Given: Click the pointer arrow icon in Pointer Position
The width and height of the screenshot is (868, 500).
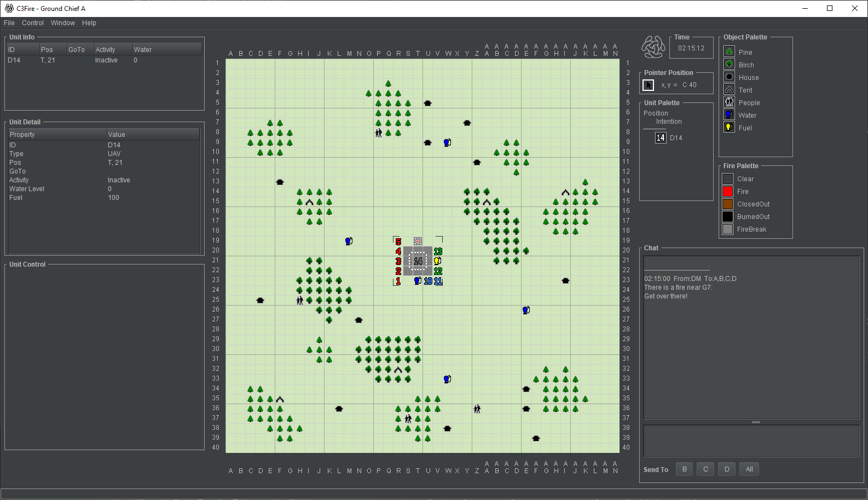Looking at the screenshot, I should pyautogui.click(x=648, y=85).
